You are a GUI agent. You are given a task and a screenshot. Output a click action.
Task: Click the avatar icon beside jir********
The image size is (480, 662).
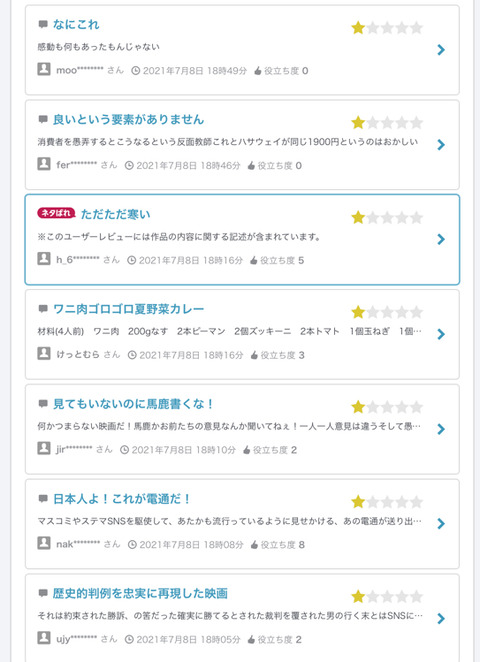click(44, 448)
